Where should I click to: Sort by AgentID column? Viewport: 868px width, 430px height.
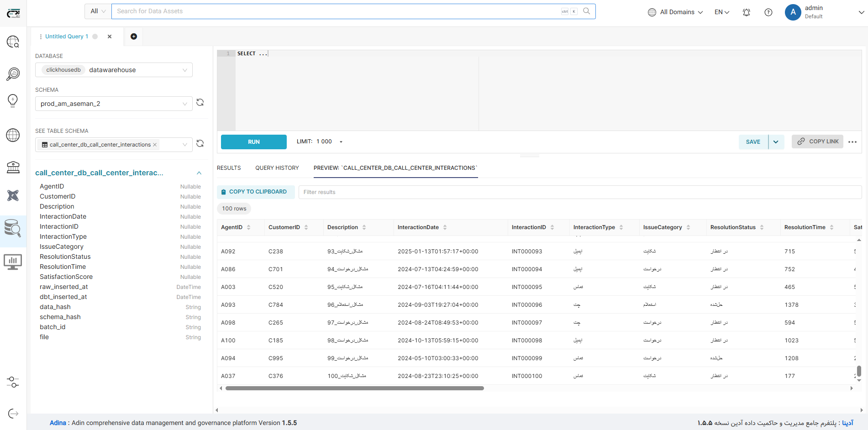[x=248, y=227]
